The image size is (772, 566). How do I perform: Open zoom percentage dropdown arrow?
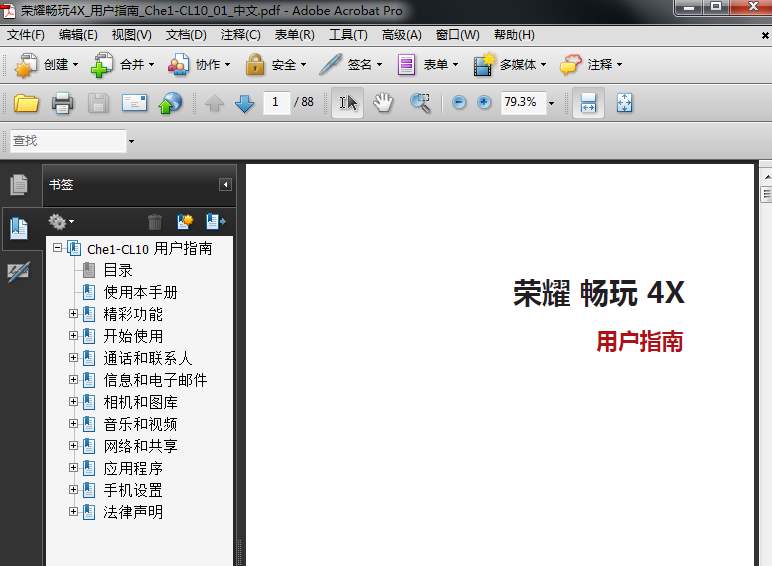pos(551,103)
